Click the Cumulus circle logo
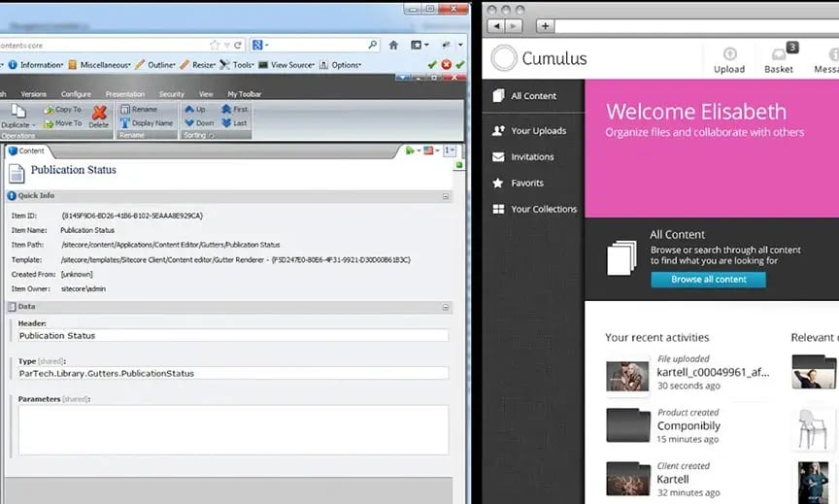The image size is (839, 504). [x=504, y=58]
